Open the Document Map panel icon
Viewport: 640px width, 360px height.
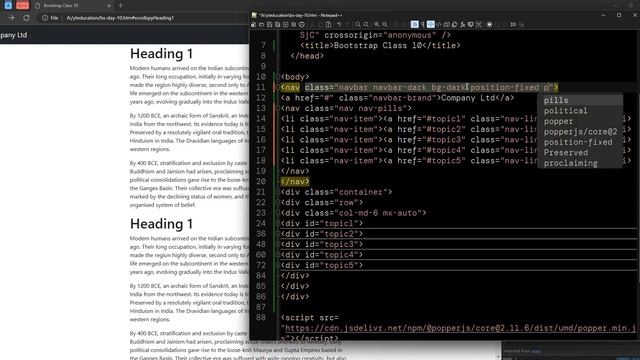[x=446, y=24]
